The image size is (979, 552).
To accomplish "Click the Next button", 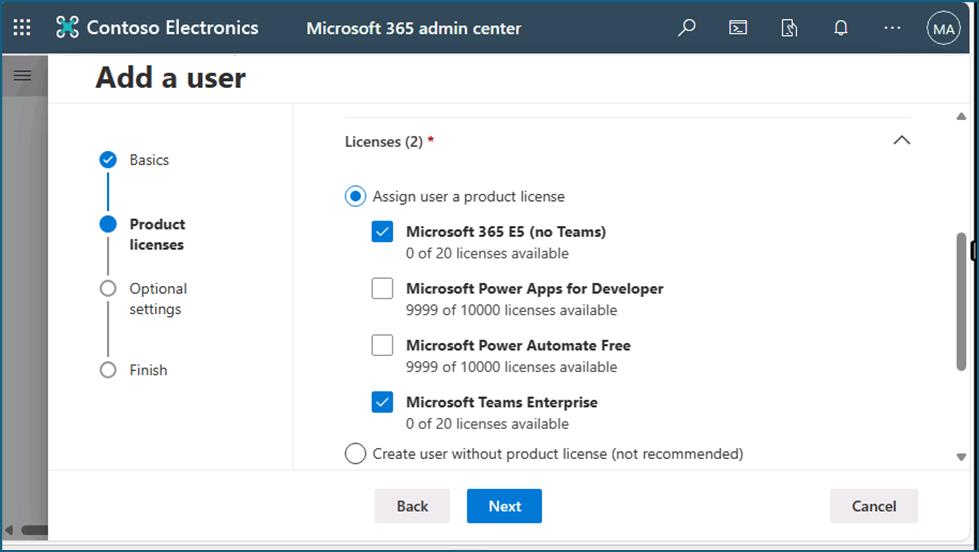I will point(504,506).
